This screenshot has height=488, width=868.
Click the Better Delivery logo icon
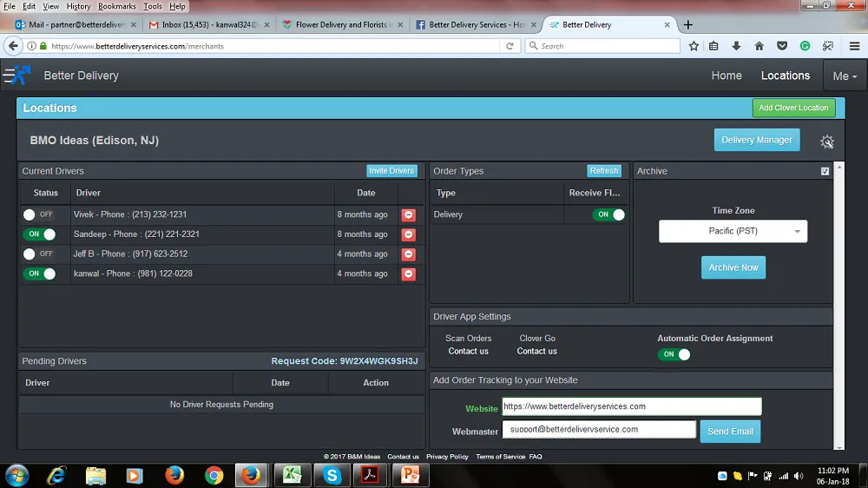pos(16,76)
